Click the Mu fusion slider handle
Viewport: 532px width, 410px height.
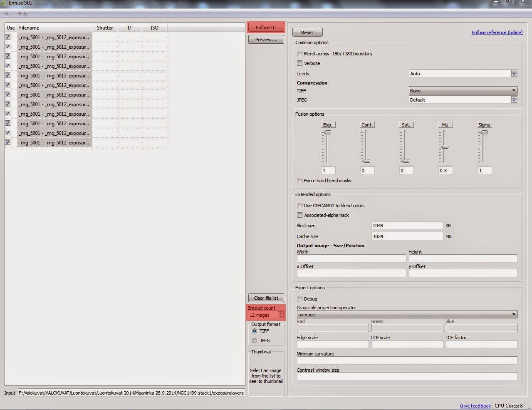(x=445, y=147)
